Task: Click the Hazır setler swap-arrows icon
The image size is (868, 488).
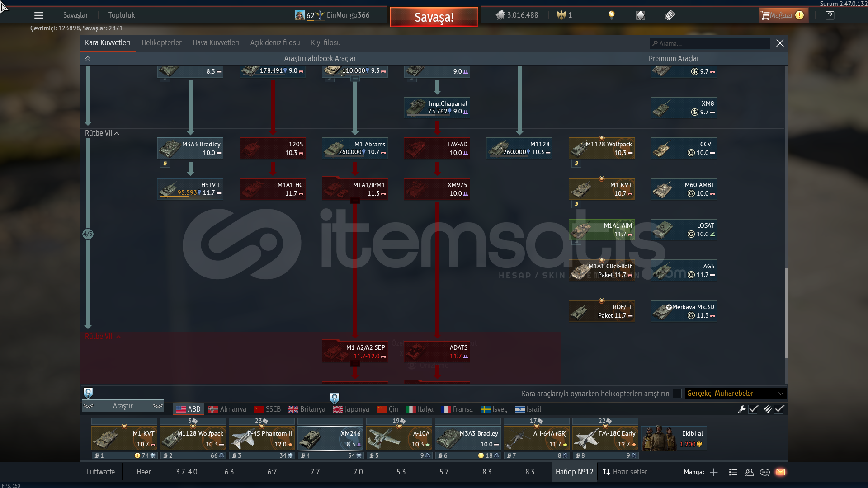Action: pyautogui.click(x=606, y=472)
